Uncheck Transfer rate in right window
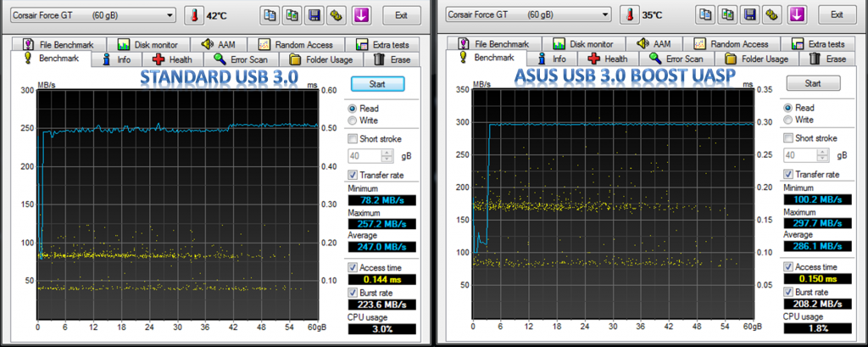The image size is (868, 347). (789, 174)
